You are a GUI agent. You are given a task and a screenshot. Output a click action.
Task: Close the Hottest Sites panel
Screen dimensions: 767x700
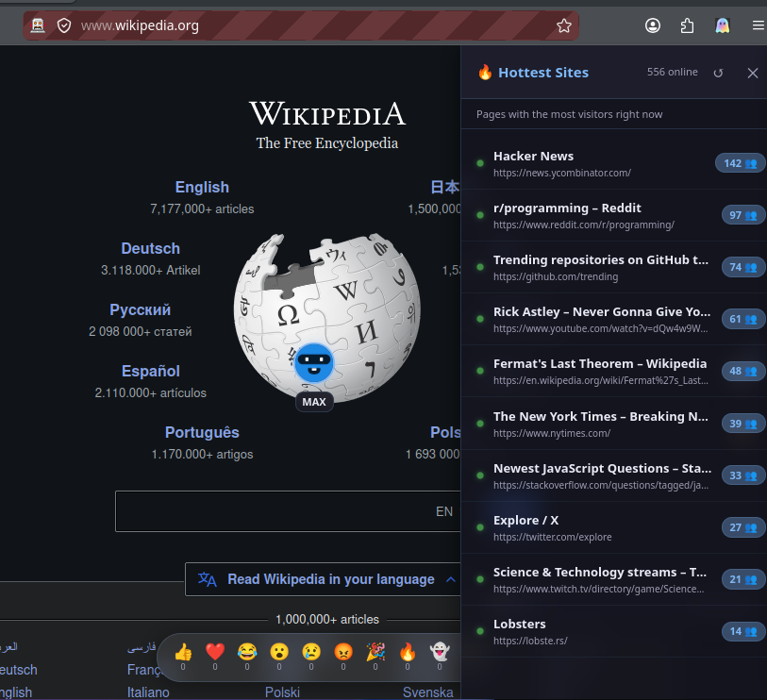pyautogui.click(x=752, y=73)
